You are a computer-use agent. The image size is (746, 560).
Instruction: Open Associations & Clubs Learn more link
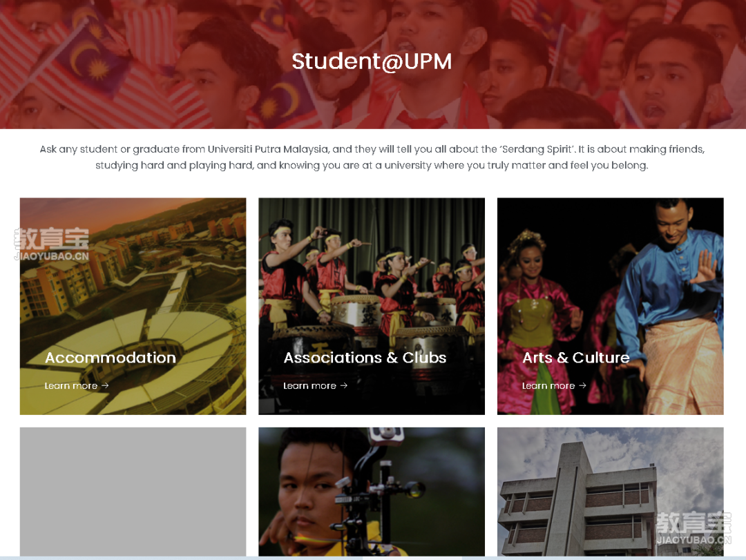316,385
